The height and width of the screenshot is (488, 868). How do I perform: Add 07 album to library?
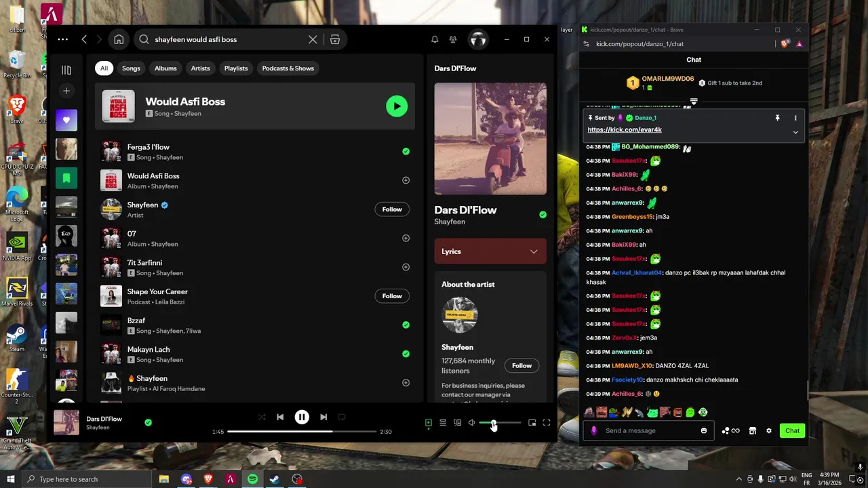406,238
